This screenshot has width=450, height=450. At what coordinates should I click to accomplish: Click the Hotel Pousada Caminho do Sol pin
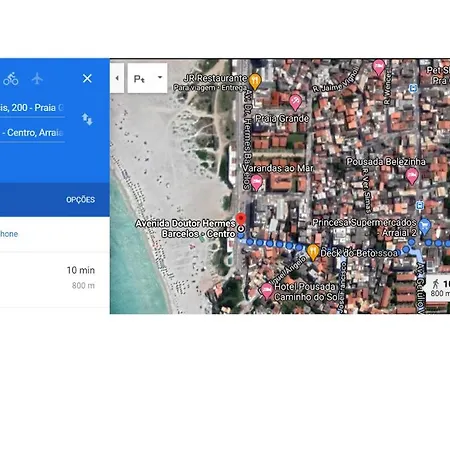click(x=266, y=291)
